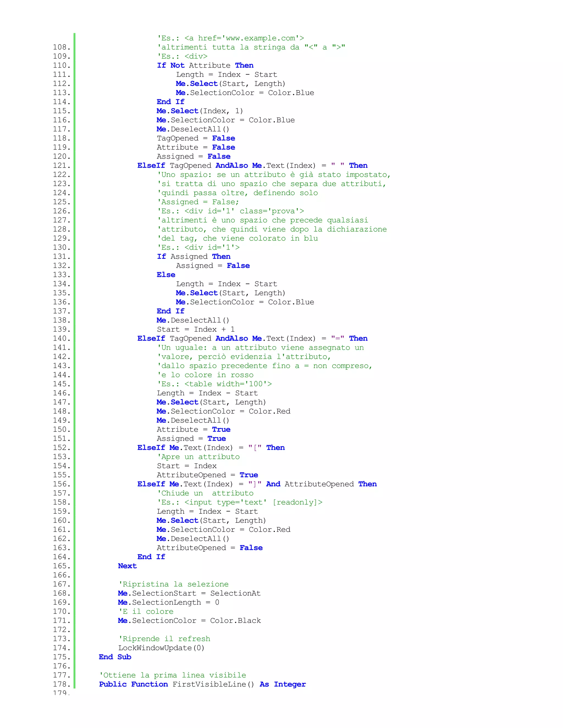This screenshot has width=563, height=728.
Task: Click 'Me.SelectionLength = 0' line
Action: tap(169, 602)
